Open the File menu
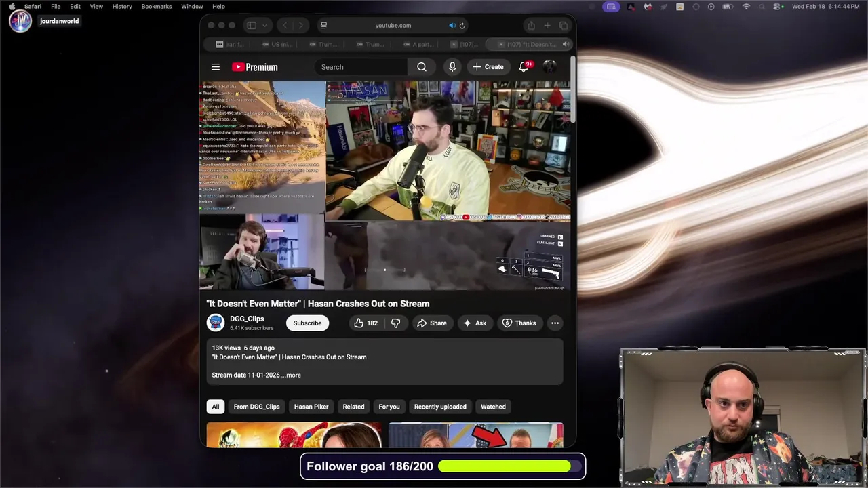Viewport: 868px width, 488px height. [x=56, y=6]
